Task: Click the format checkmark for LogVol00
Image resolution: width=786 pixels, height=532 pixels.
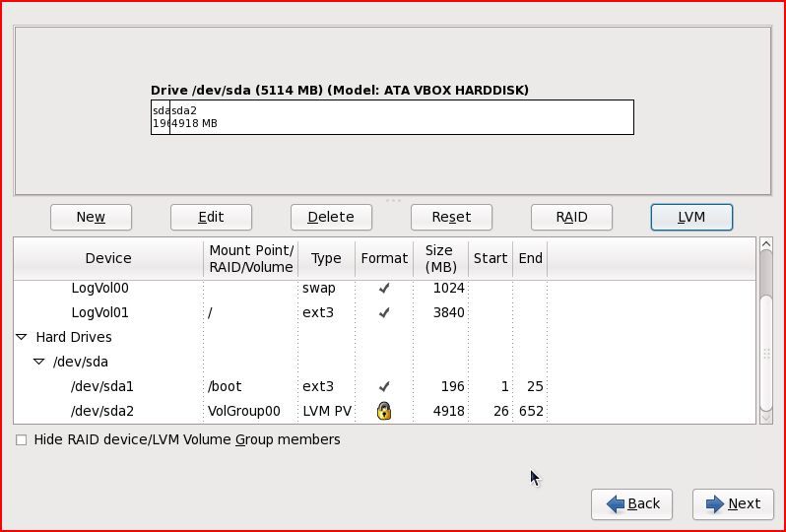Action: point(384,289)
